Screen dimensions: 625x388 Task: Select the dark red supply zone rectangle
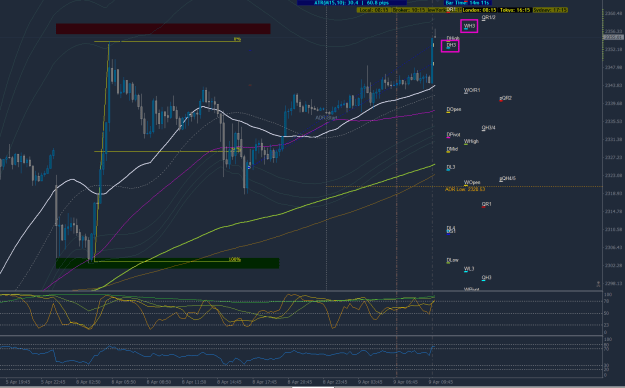pyautogui.click(x=163, y=29)
